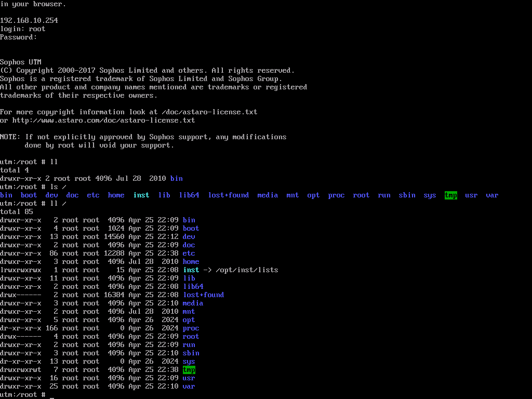Viewport: 532px width, 399px height.
Task: Click green 'tmp' in the one-line ls output
Action: coord(451,195)
